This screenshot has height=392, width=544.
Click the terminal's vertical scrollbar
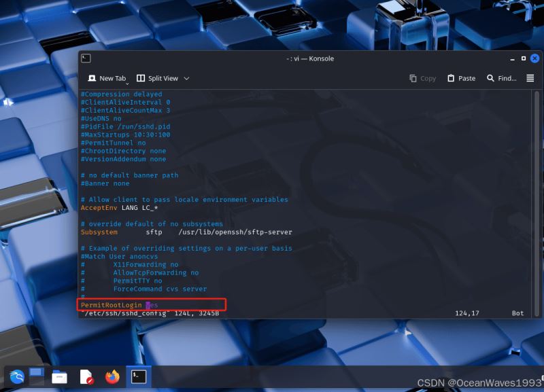537,204
